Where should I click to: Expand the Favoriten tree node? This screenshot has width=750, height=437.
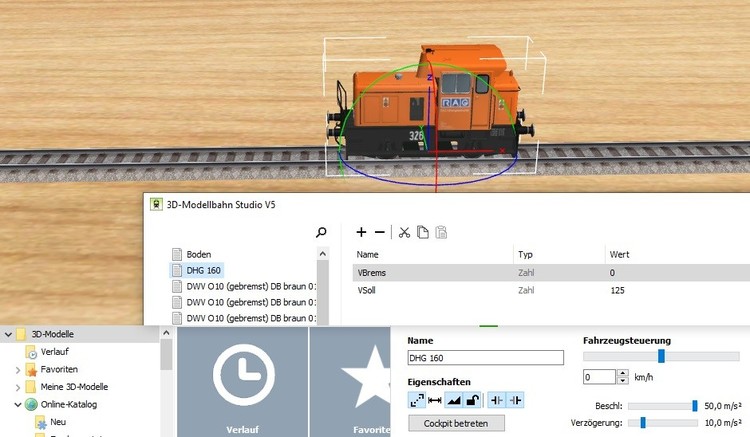(x=18, y=370)
